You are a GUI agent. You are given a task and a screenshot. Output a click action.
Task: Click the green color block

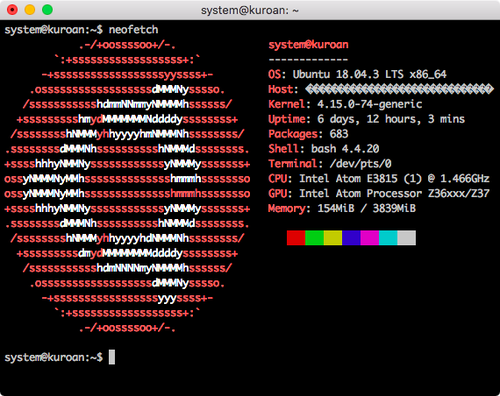[314, 238]
